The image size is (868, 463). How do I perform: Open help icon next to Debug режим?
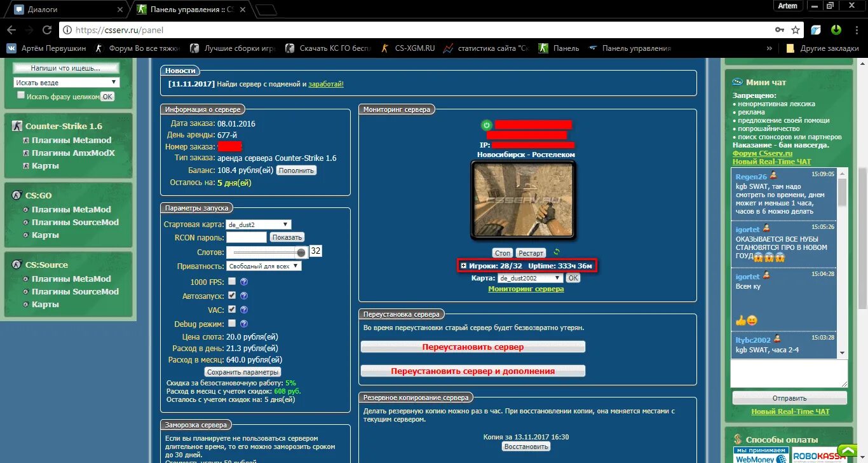[244, 324]
